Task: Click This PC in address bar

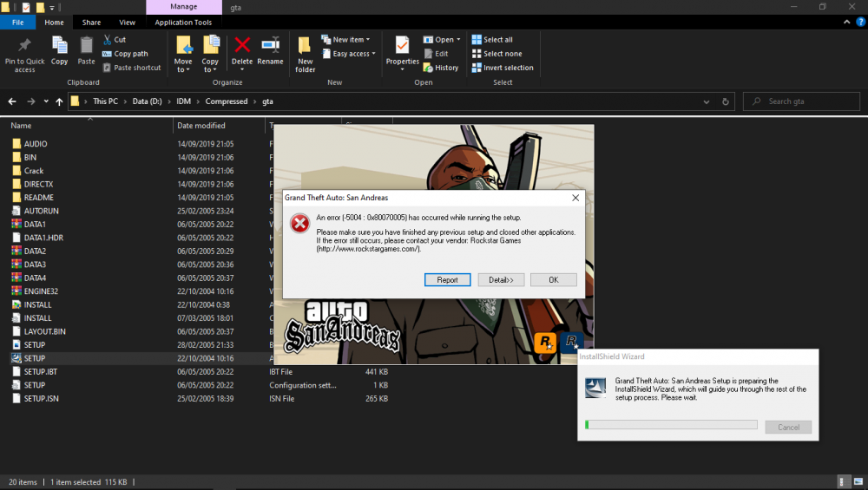Action: pos(105,101)
